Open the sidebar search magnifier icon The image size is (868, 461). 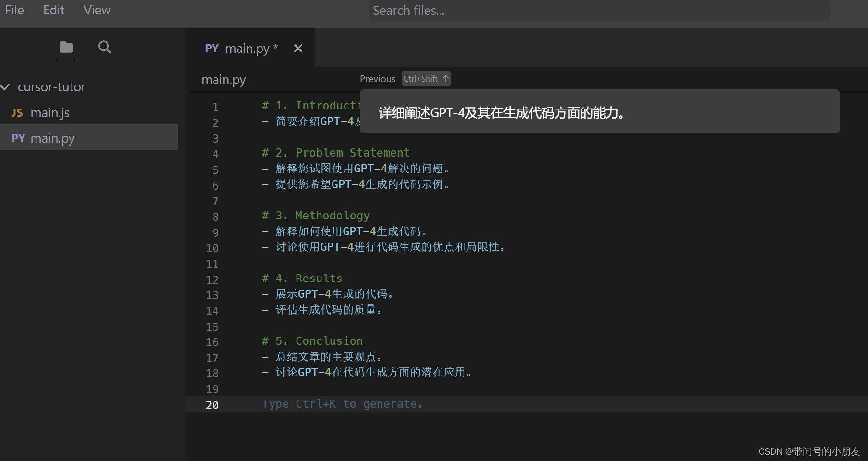[x=105, y=47]
